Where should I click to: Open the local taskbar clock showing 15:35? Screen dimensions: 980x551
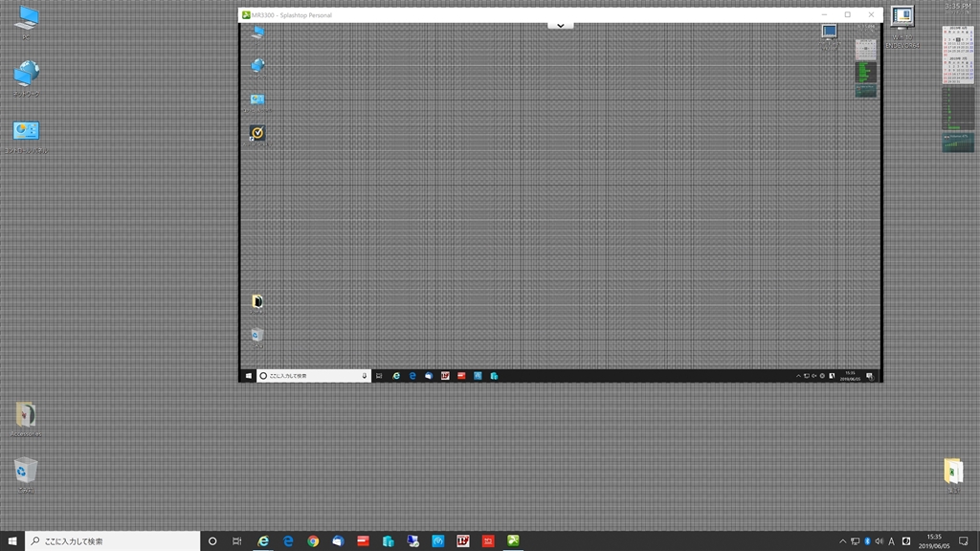(x=934, y=541)
